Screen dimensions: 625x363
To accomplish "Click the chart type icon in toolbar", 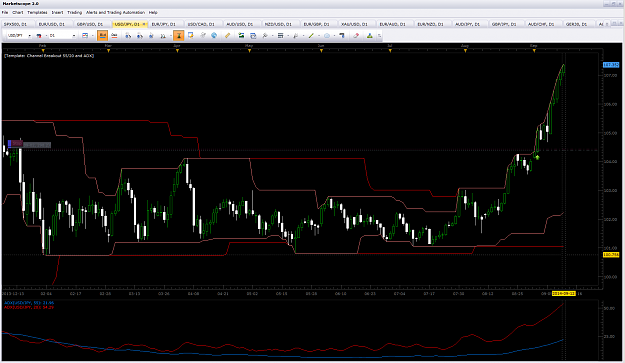I will [85, 35].
